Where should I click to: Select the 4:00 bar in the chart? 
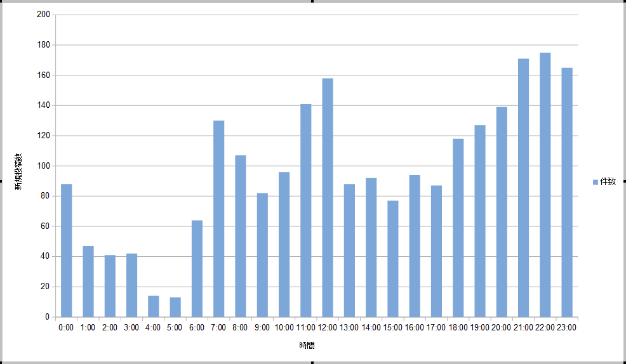click(153, 306)
